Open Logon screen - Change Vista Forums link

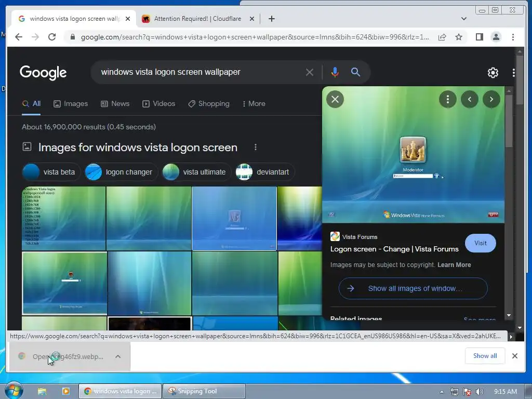(x=394, y=249)
